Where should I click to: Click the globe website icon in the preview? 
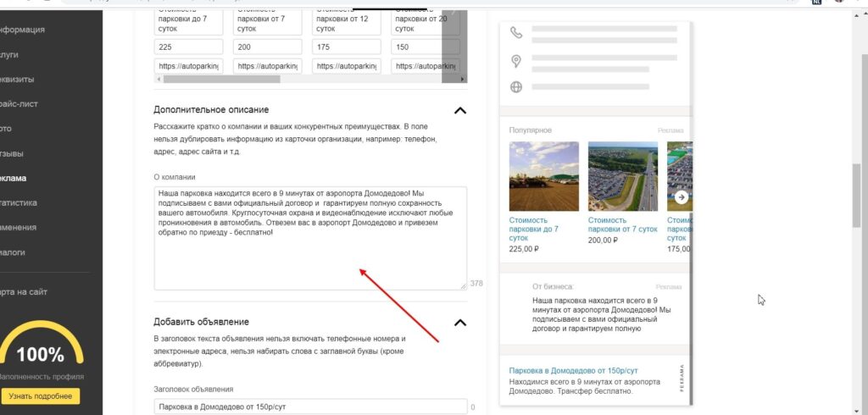515,87
